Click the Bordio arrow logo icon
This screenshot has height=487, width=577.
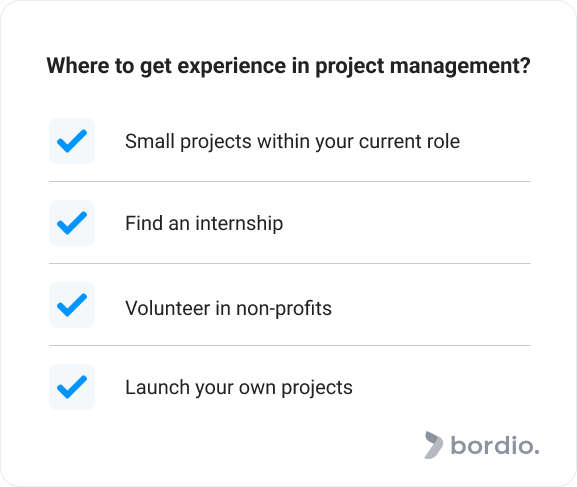433,445
